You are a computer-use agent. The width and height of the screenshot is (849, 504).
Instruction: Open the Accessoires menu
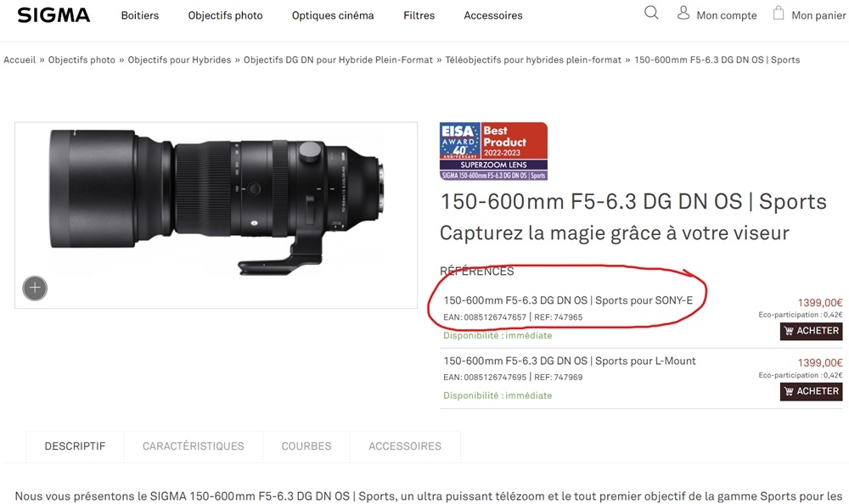click(493, 15)
